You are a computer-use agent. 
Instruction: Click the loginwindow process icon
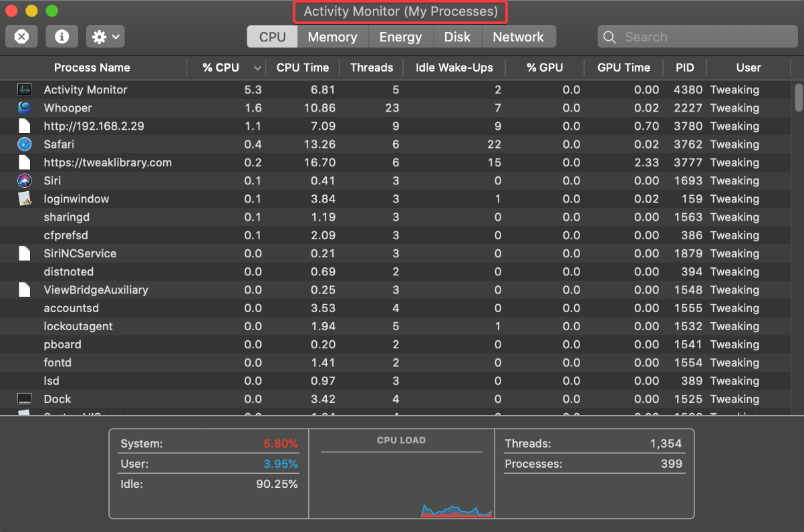24,198
